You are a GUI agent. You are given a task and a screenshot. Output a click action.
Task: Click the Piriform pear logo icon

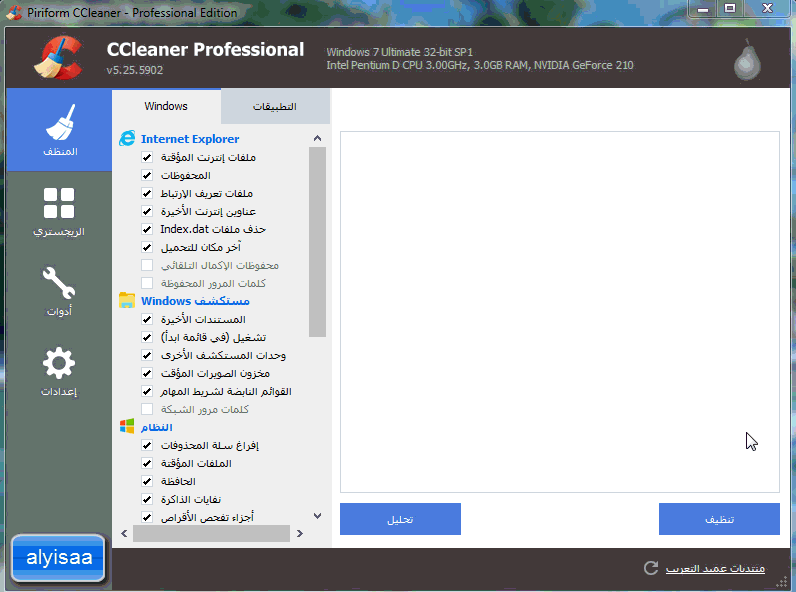(x=745, y=60)
